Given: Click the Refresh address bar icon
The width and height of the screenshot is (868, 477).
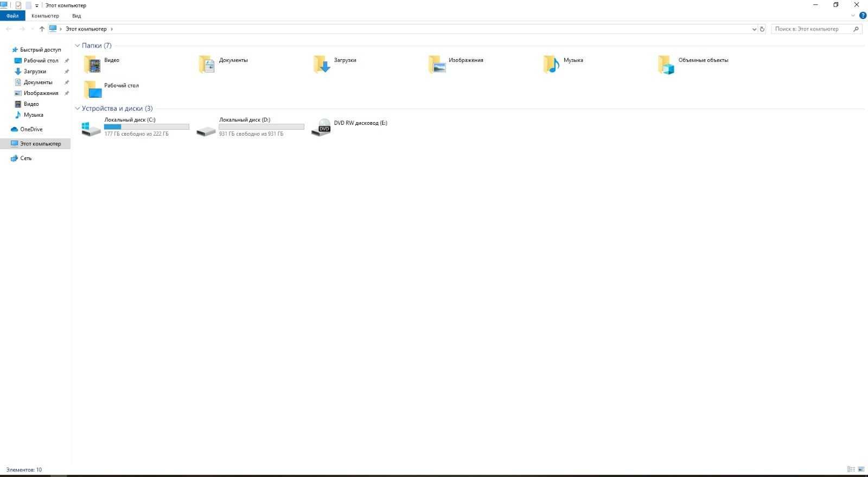Looking at the screenshot, I should pyautogui.click(x=762, y=29).
